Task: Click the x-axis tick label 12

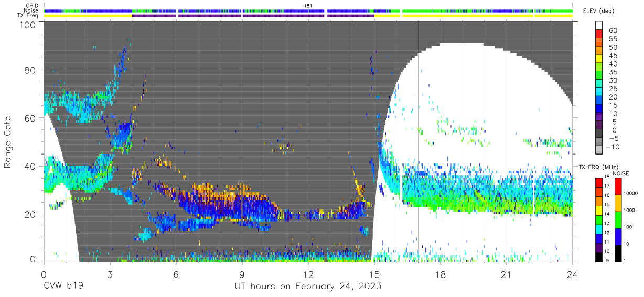Action: pos(308,274)
